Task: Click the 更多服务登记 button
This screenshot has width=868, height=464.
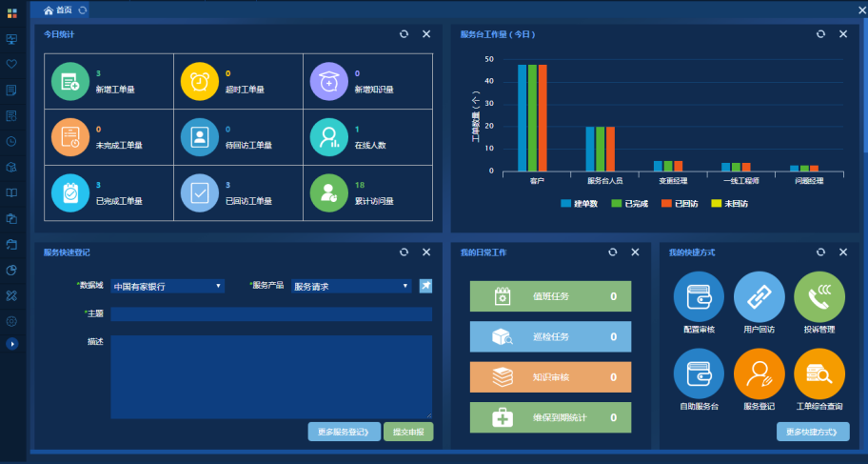Action: click(345, 432)
